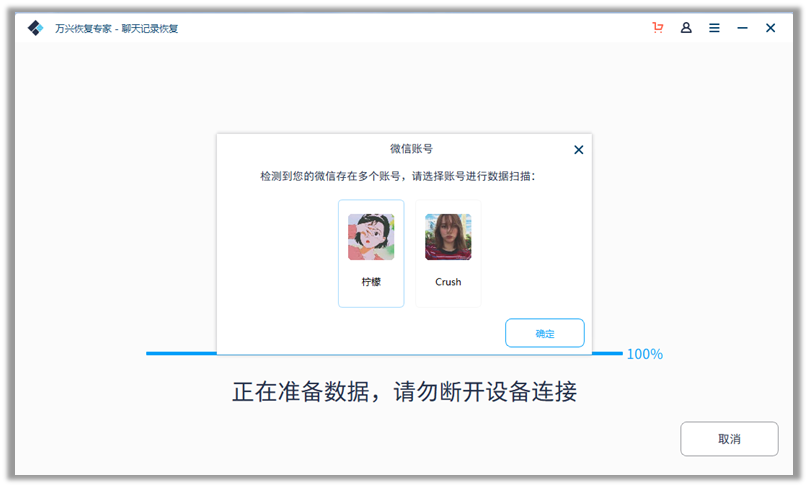Click the 确定 confirm button

(545, 333)
